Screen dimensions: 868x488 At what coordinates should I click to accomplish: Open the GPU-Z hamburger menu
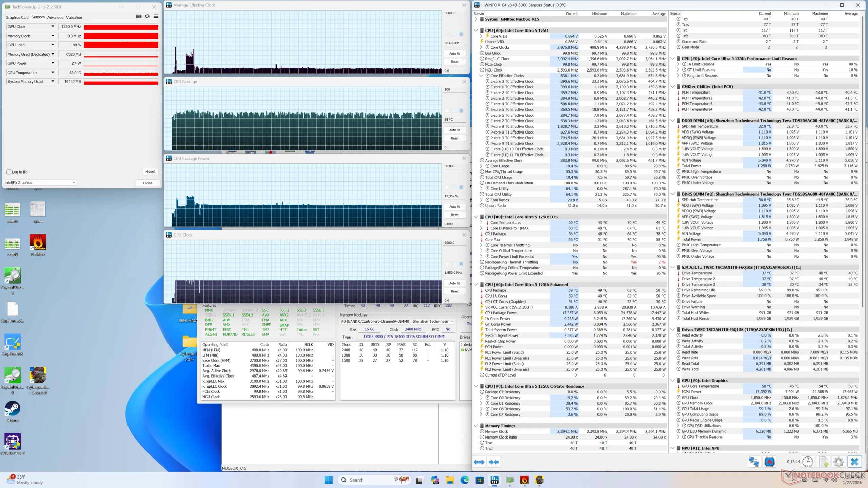(x=156, y=16)
